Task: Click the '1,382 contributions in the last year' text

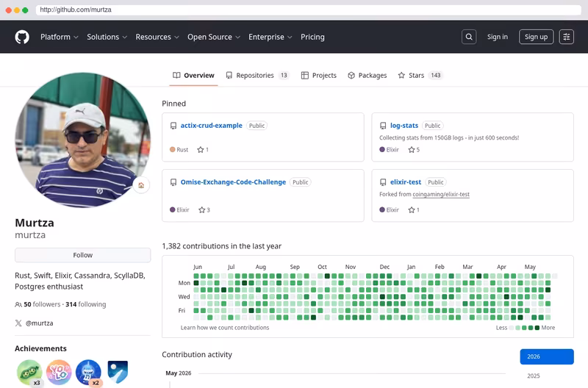Action: [222, 246]
